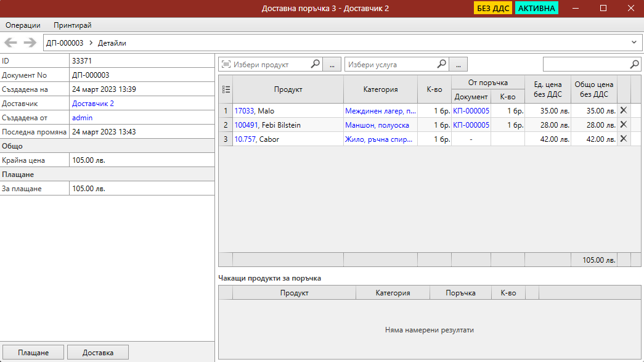Click the Избери продукт input field
This screenshot has height=362, width=644.
click(x=271, y=65)
